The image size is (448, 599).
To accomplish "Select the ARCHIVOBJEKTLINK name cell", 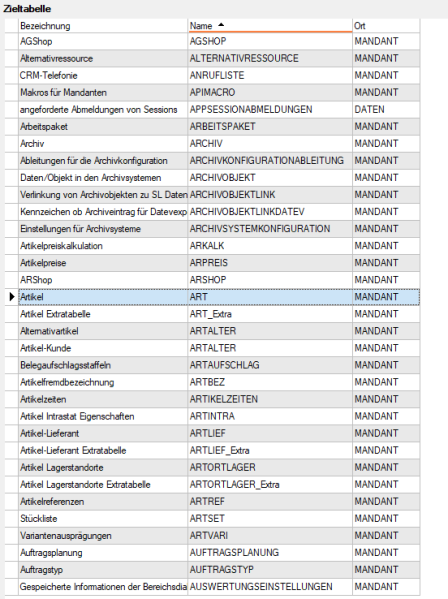I will [x=270, y=195].
